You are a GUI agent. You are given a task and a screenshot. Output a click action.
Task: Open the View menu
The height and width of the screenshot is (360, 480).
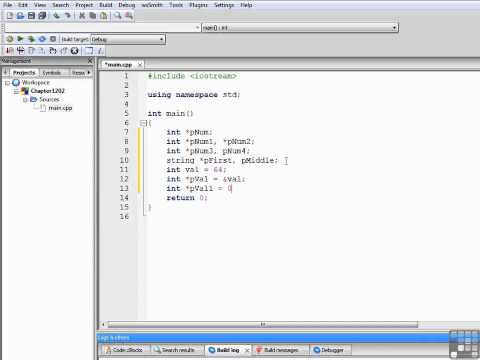pos(40,5)
